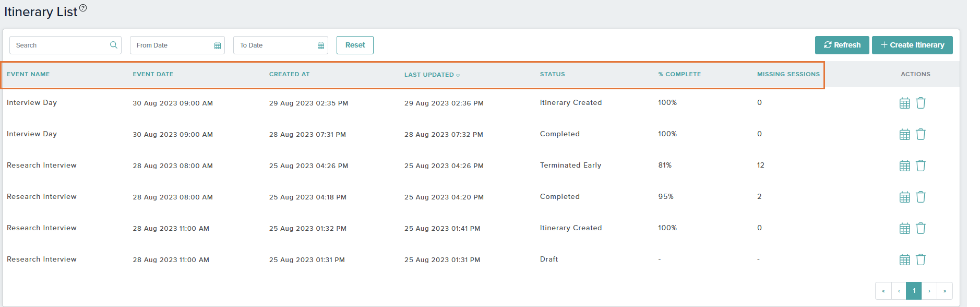980x307 pixels.
Task: Sort by Created At column header
Action: point(290,74)
